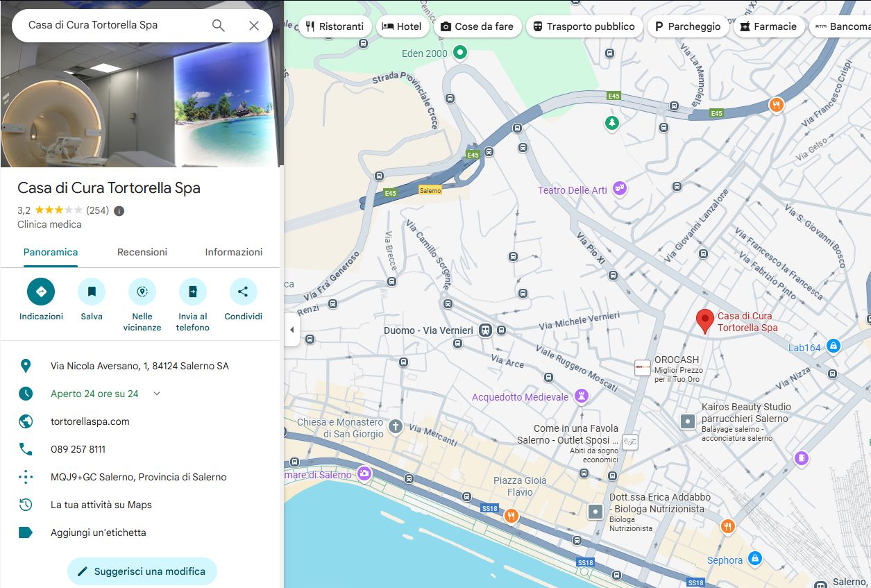Click Aperto 24 ore su 24 text
Screen dimensions: 871x588
point(94,394)
